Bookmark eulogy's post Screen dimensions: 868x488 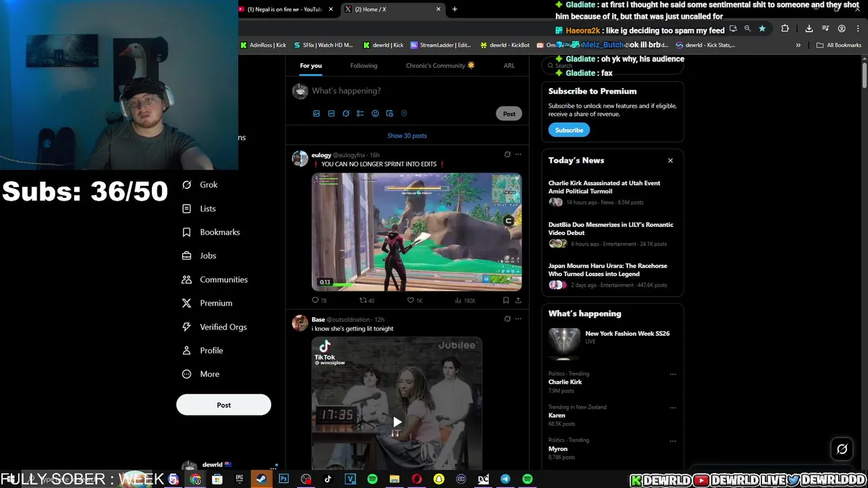[506, 300]
